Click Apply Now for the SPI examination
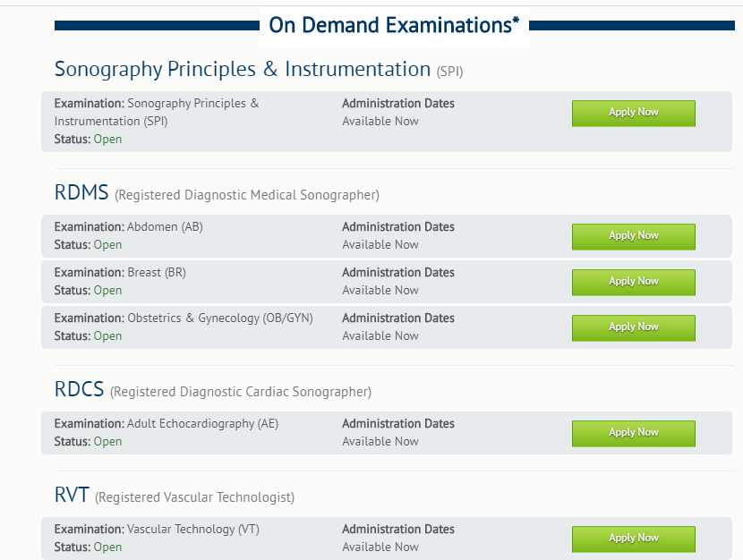Viewport: 743px width, 560px height. click(633, 113)
